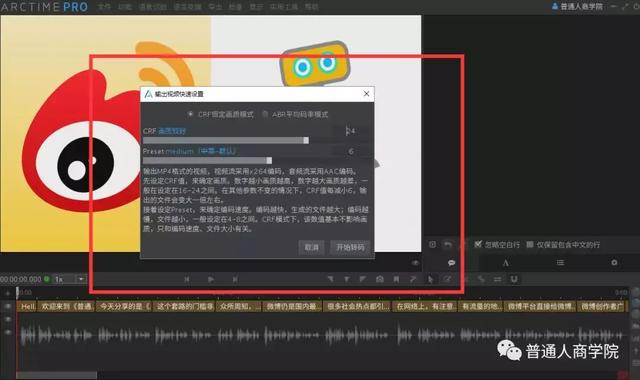This screenshot has height=380, width=640.
Task: Close the output video quick settings dialog
Action: point(366,94)
